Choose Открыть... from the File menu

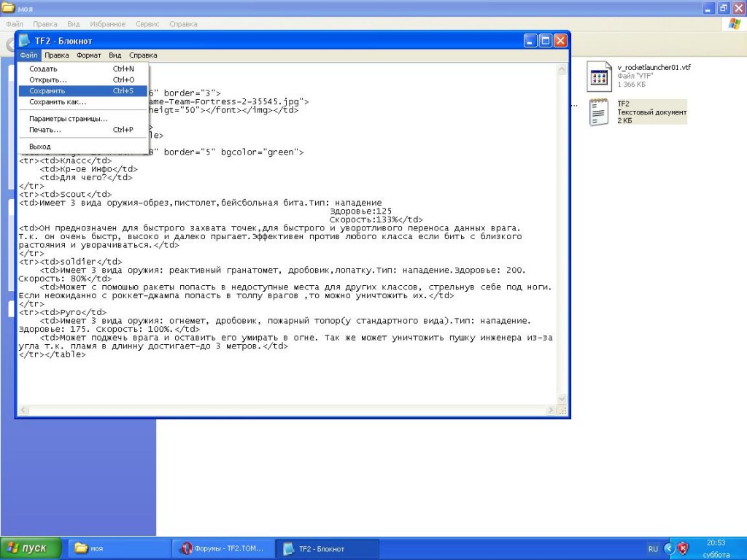tap(83, 80)
